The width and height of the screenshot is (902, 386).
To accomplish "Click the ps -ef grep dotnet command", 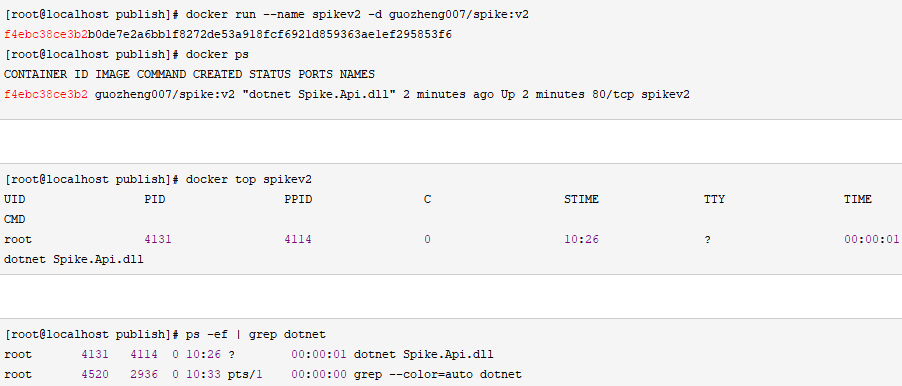I will tap(255, 334).
